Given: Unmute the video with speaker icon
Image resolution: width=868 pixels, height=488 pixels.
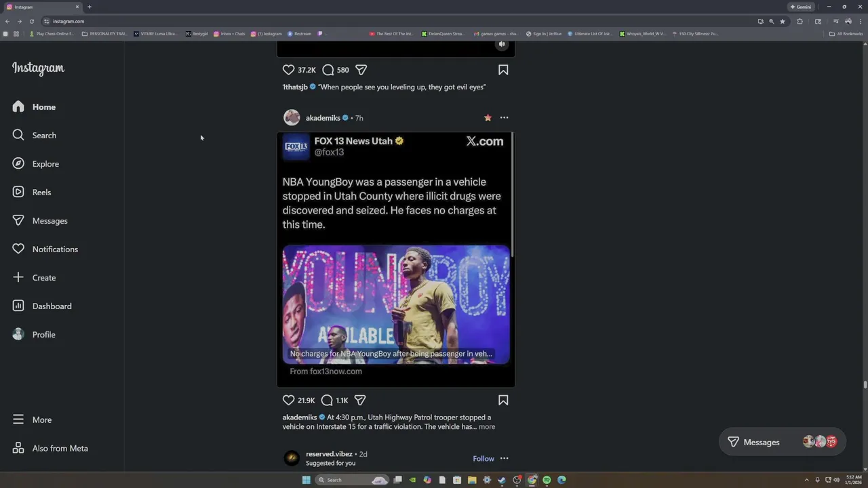Looking at the screenshot, I should 502,44.
